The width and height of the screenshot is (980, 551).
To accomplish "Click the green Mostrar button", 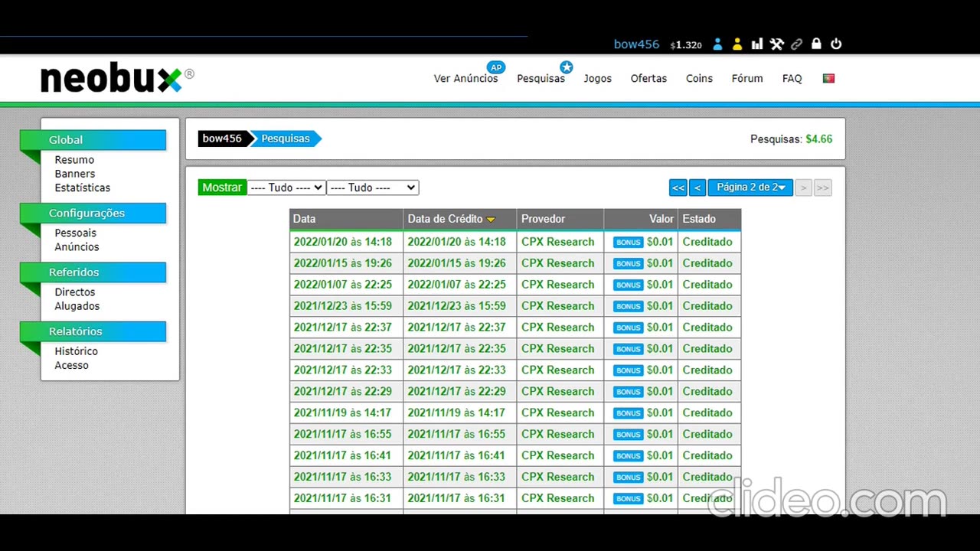I will point(222,187).
